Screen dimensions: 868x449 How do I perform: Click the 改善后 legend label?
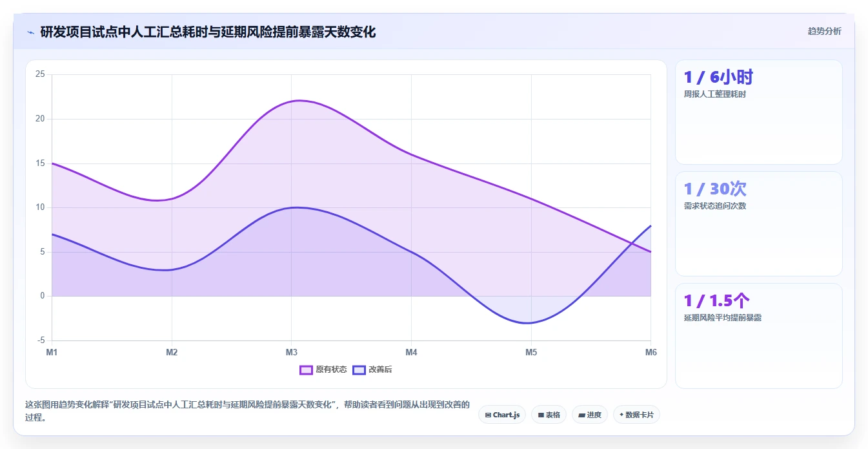[380, 370]
